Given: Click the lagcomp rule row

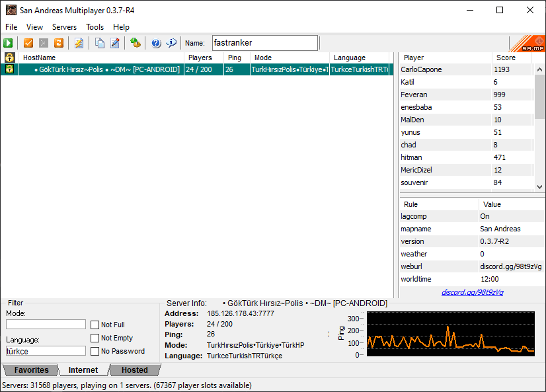Looking at the screenshot, I should (x=472, y=216).
